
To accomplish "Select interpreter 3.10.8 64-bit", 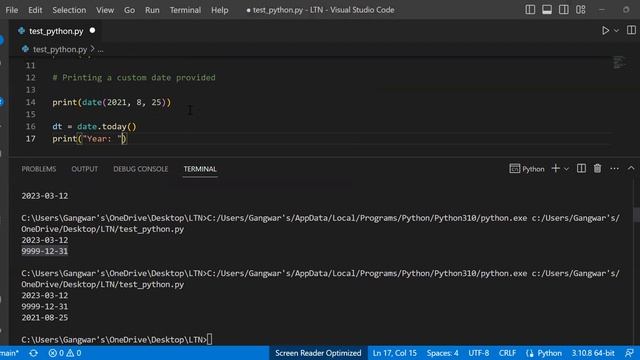I will [593, 353].
